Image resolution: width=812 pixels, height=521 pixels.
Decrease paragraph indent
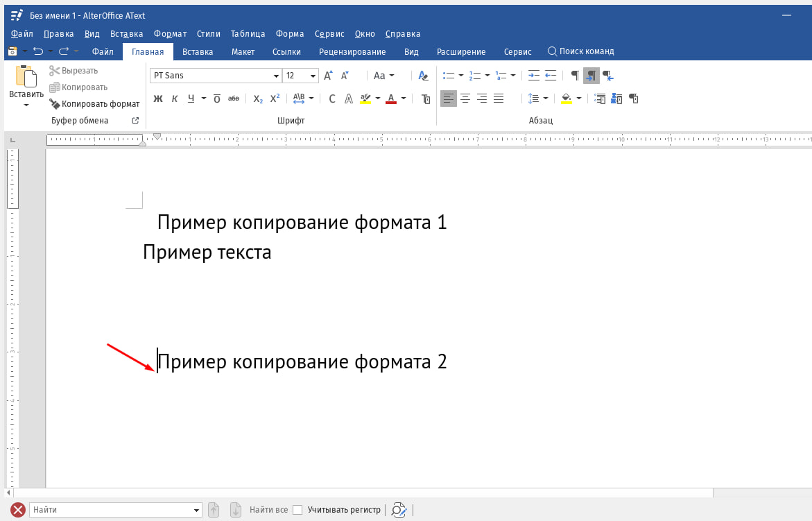point(551,76)
